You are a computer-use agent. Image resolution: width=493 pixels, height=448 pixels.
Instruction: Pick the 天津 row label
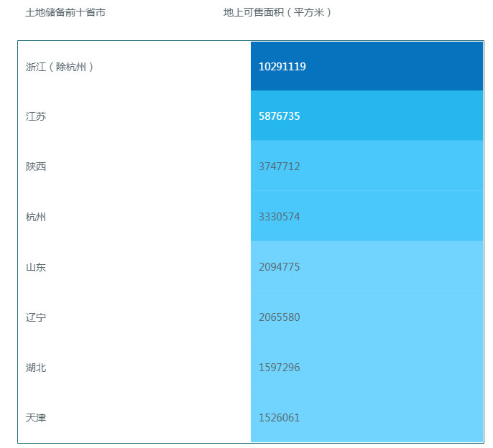point(36,418)
